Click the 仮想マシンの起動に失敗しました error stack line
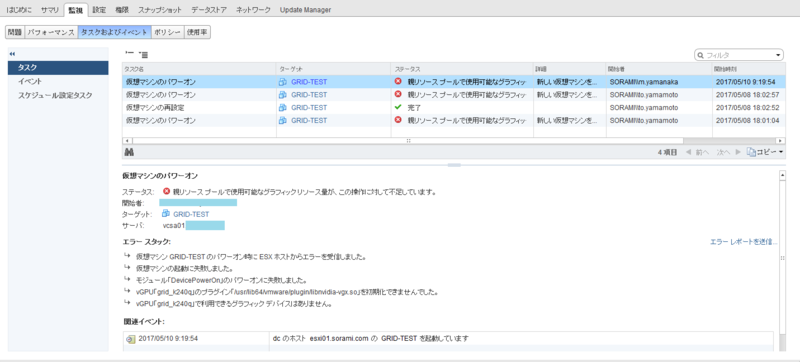This screenshot has height=362, width=800. pos(185,268)
